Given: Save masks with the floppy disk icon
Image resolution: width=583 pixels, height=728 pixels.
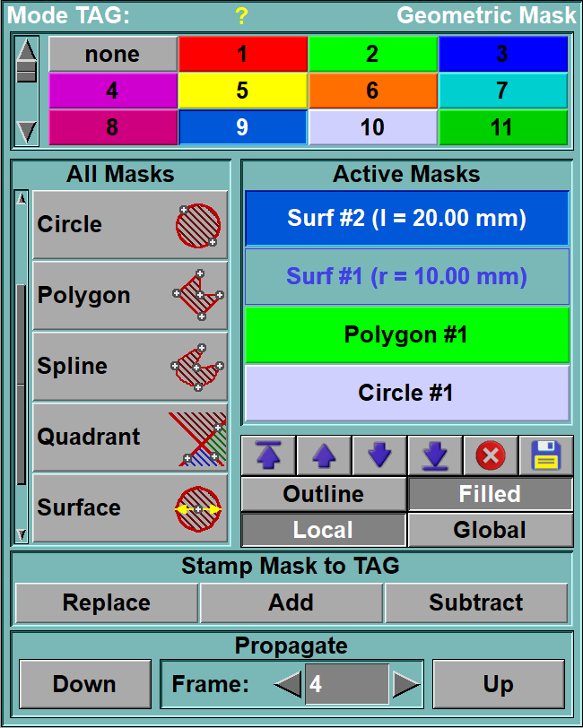Looking at the screenshot, I should (546, 455).
